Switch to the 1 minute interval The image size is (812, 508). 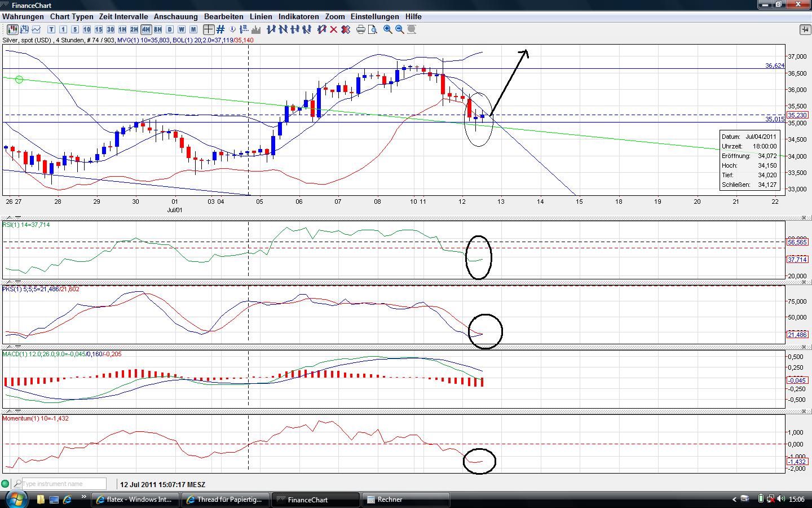63,29
